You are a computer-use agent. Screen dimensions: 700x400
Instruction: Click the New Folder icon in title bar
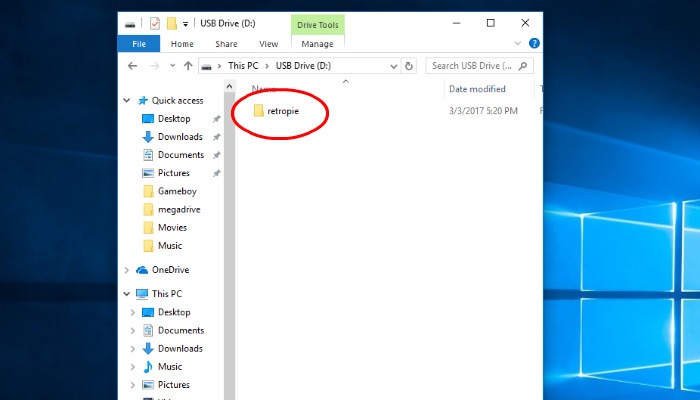point(172,23)
